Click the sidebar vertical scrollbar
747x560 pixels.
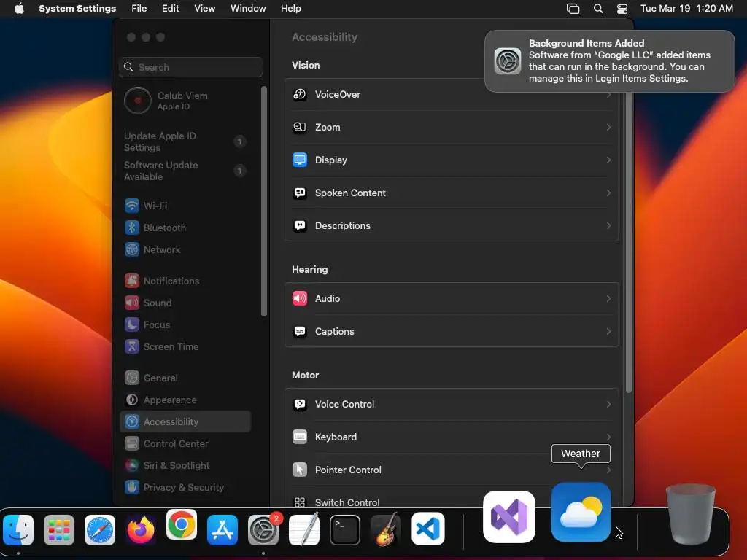click(264, 201)
